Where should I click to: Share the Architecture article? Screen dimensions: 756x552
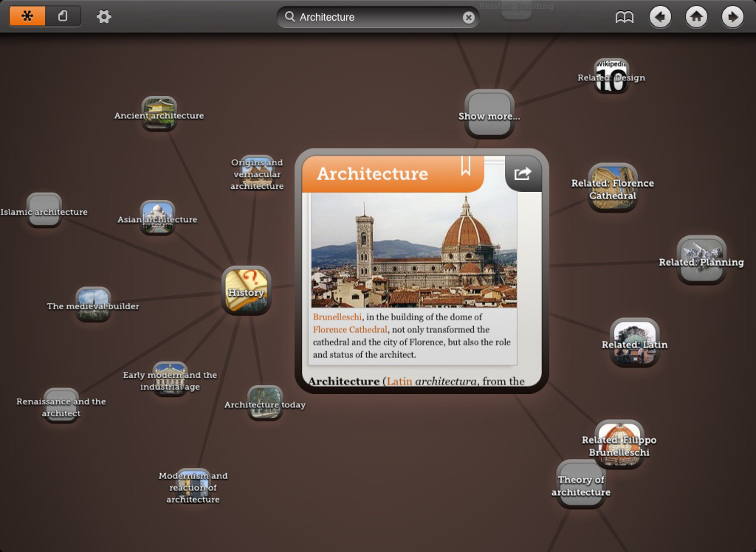click(523, 173)
